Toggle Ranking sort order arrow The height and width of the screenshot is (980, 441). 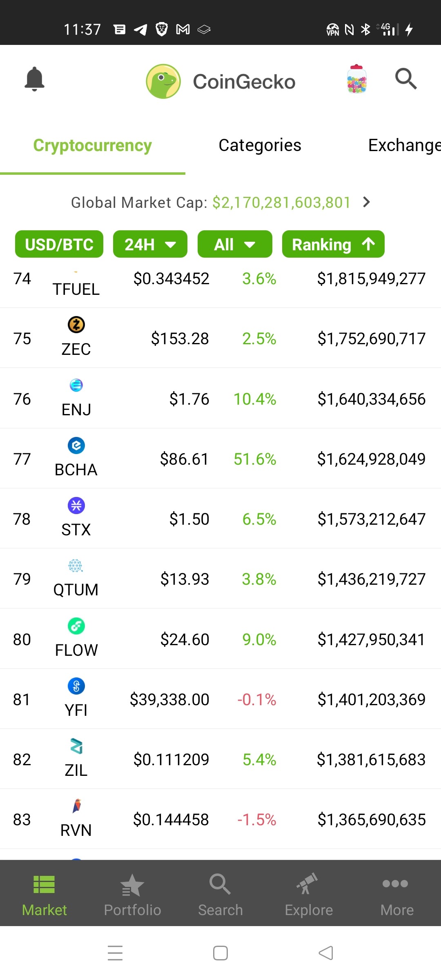click(369, 244)
